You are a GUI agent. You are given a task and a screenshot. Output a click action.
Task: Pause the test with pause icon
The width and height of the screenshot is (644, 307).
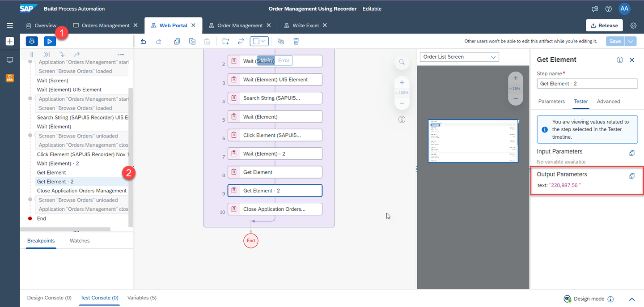[x=32, y=55]
